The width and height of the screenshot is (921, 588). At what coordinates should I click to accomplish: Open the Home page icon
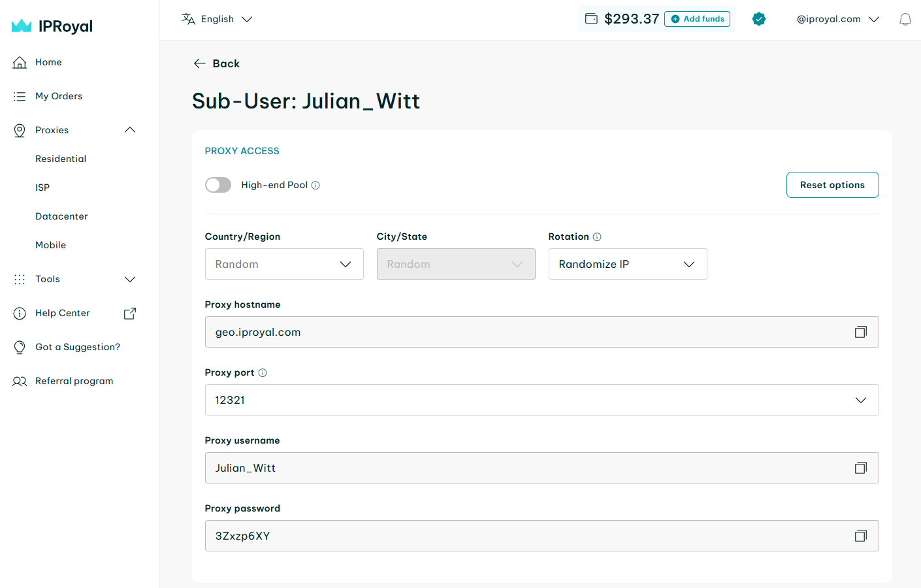20,62
